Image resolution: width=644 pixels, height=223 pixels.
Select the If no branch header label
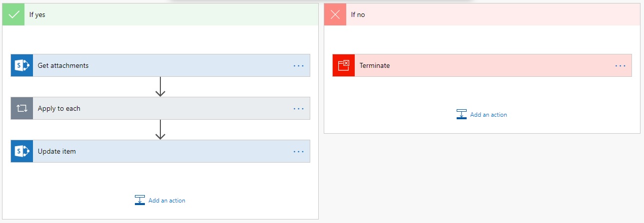coord(358,14)
